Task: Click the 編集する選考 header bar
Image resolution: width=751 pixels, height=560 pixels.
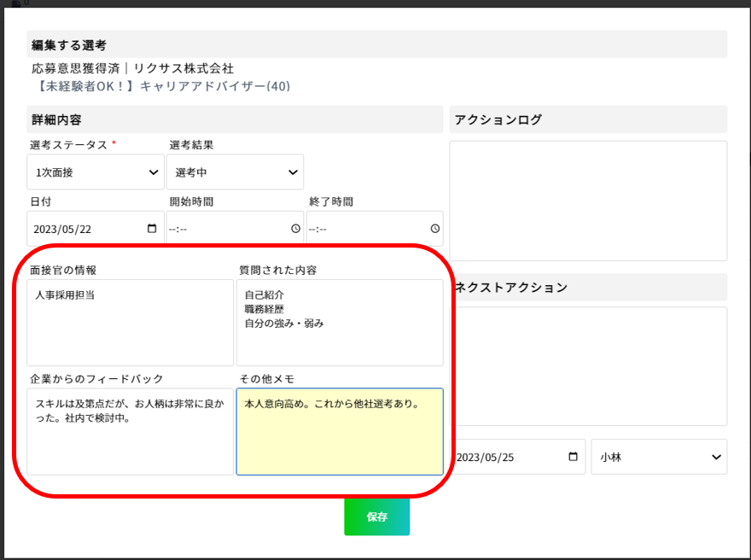Action: pyautogui.click(x=377, y=44)
